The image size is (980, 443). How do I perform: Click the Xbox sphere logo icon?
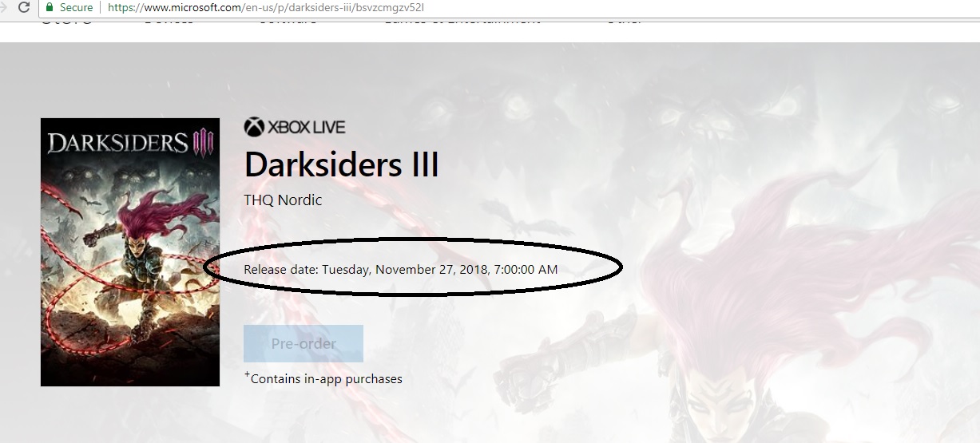click(253, 127)
